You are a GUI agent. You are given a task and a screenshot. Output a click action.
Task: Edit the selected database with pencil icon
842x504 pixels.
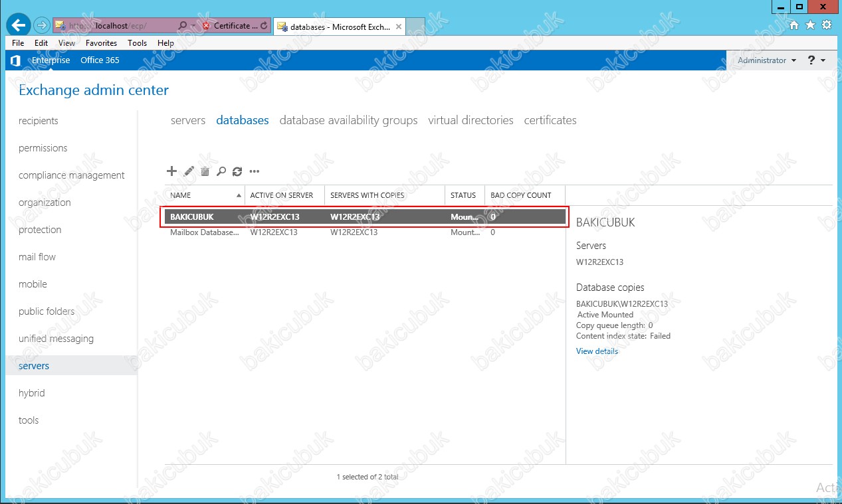189,171
